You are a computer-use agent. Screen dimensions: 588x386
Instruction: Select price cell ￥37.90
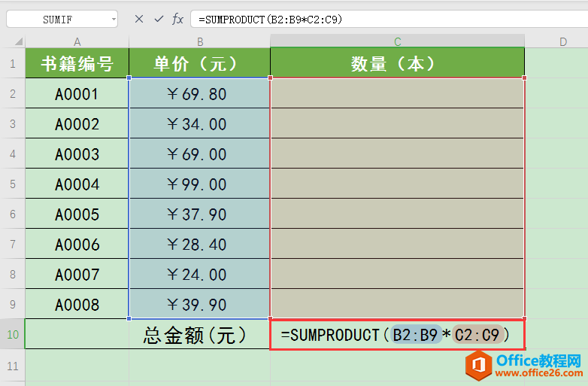(199, 214)
